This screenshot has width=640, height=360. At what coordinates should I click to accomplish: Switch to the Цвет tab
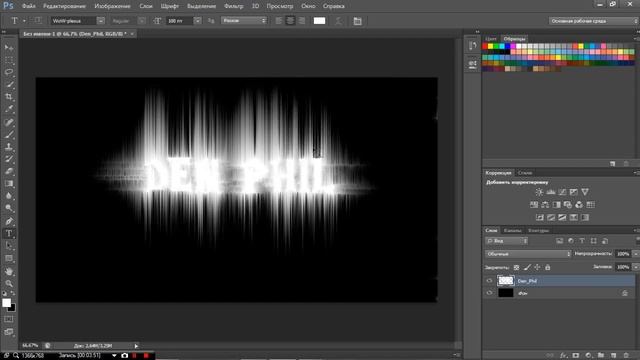[x=491, y=39]
